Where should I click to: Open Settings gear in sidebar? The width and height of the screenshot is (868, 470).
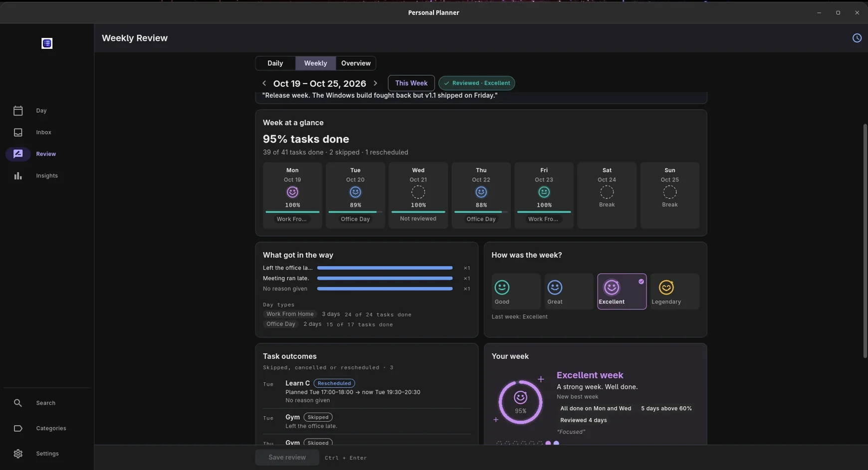click(18, 454)
